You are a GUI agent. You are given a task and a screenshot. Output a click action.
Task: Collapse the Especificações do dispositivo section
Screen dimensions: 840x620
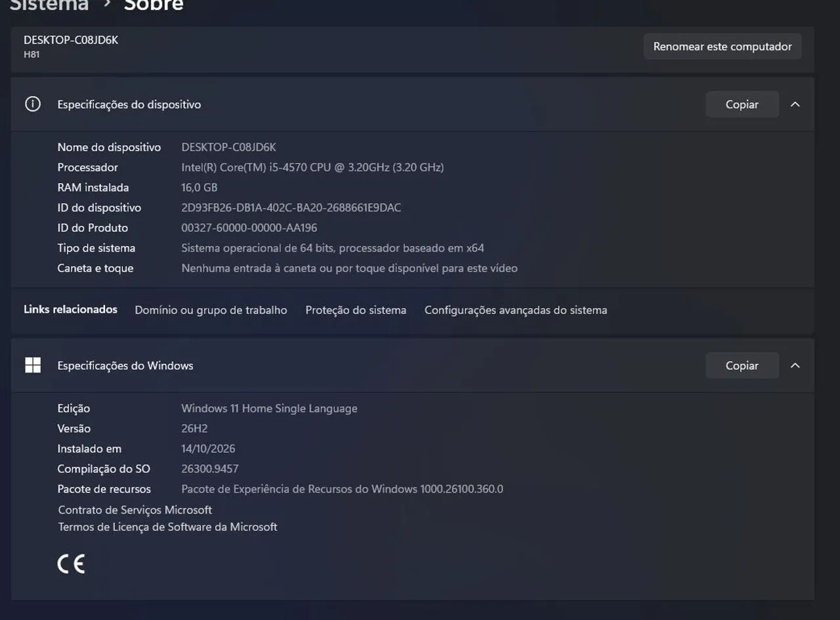coord(795,104)
